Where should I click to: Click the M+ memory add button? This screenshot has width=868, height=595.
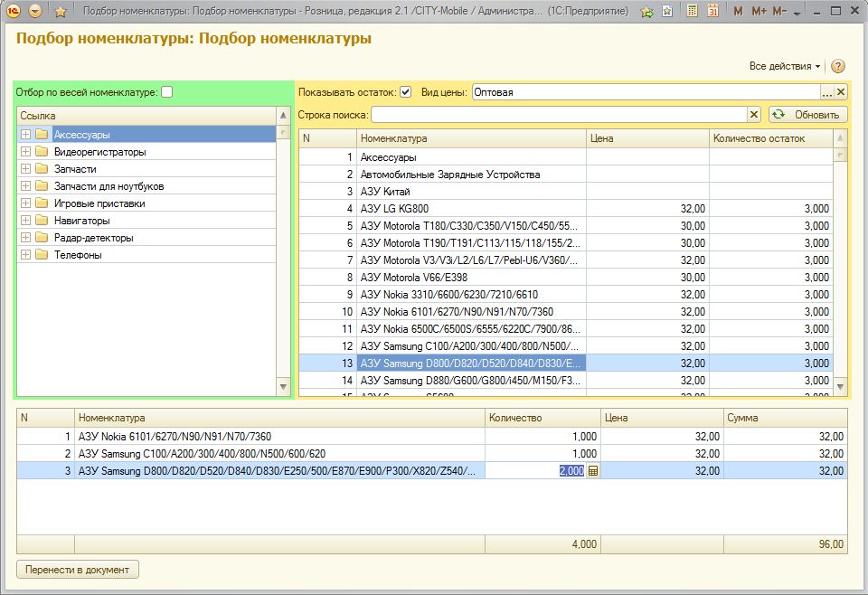click(759, 11)
